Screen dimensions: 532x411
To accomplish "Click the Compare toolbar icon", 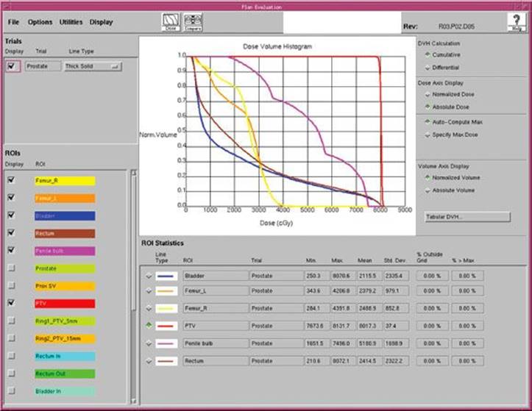I will pos(192,22).
